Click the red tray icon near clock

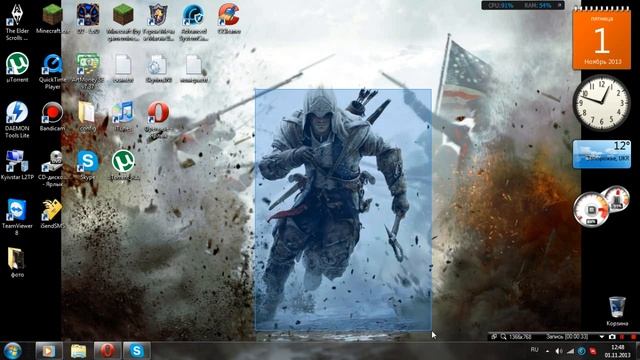[593, 351]
